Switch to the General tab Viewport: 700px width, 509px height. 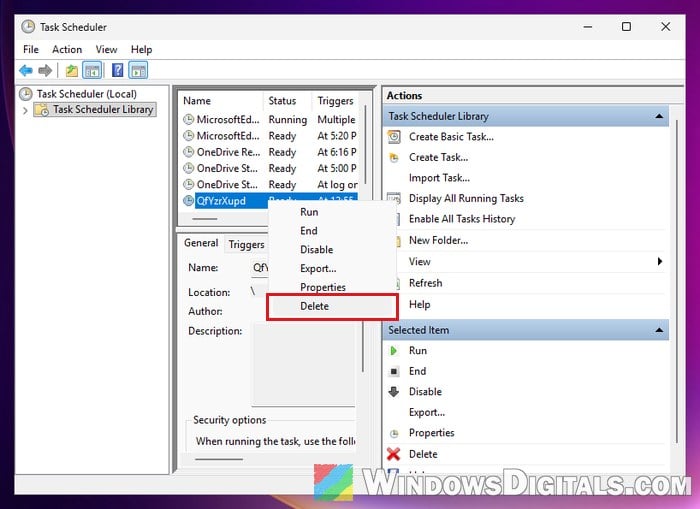coord(201,243)
